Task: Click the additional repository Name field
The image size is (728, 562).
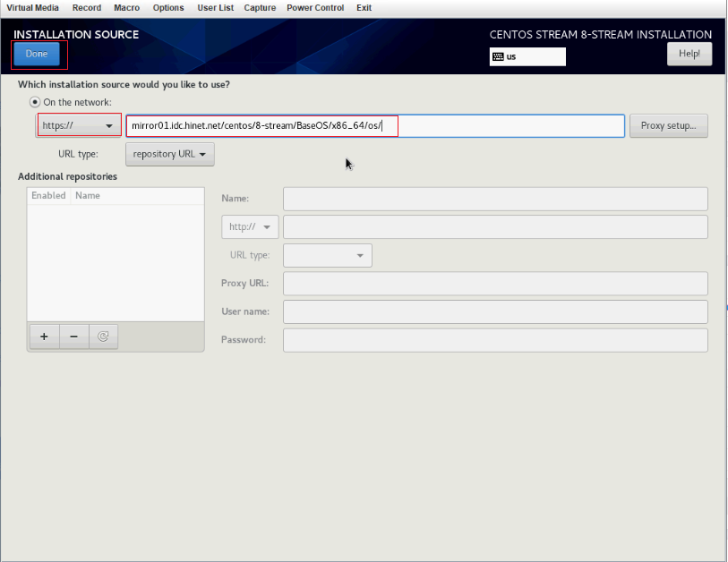Action: pos(495,199)
